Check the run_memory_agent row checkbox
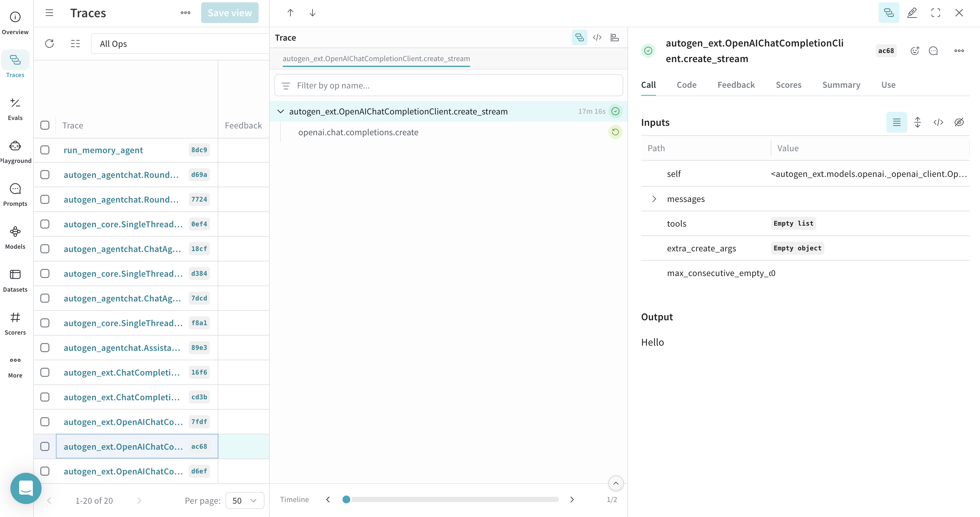 [x=45, y=150]
